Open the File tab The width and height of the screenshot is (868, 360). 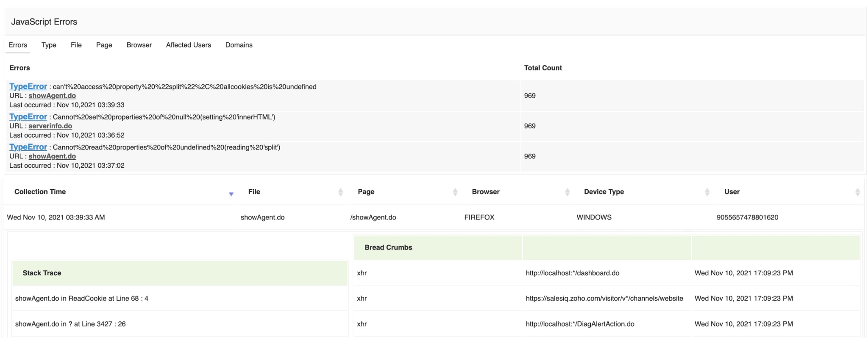(76, 45)
